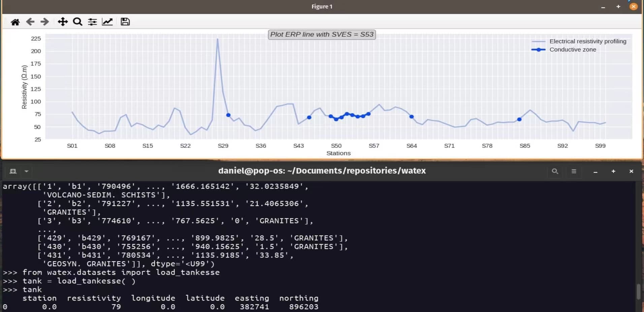Open the subplot configuration sliders
644x312 pixels.
click(92, 21)
